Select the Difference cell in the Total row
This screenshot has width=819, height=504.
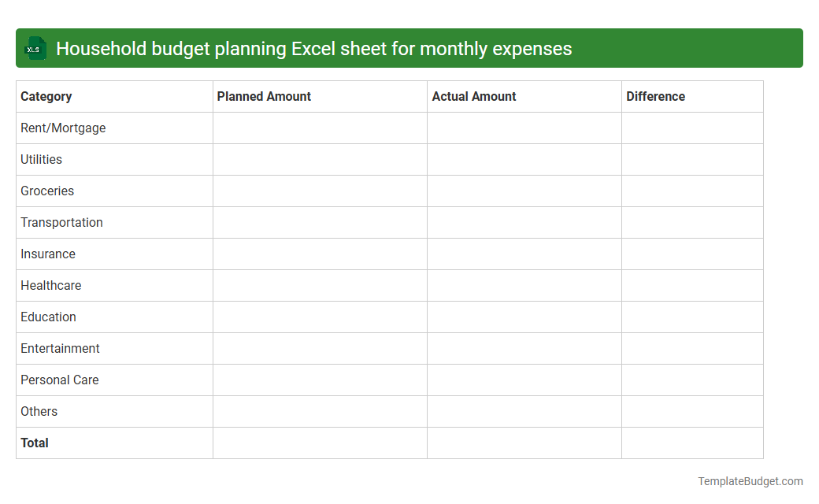point(692,443)
